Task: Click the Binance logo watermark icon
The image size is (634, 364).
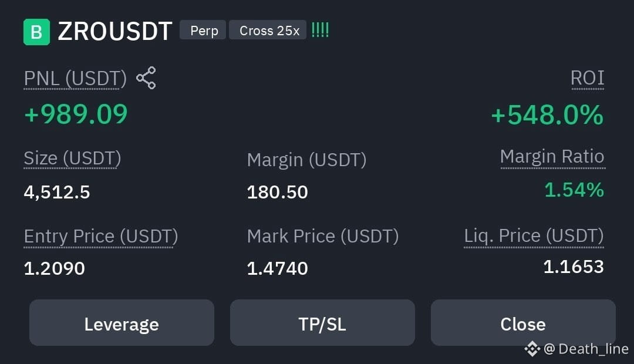Action: [532, 349]
